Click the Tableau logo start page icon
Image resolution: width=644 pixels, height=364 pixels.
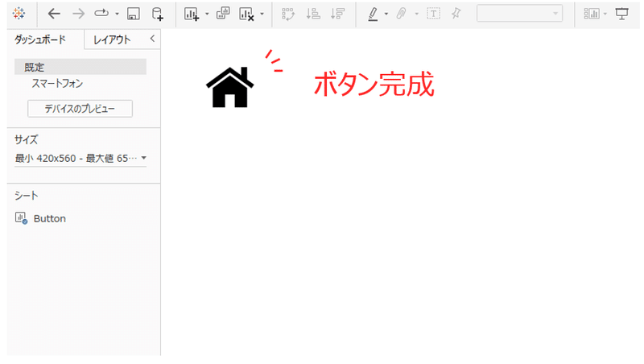[x=19, y=14]
